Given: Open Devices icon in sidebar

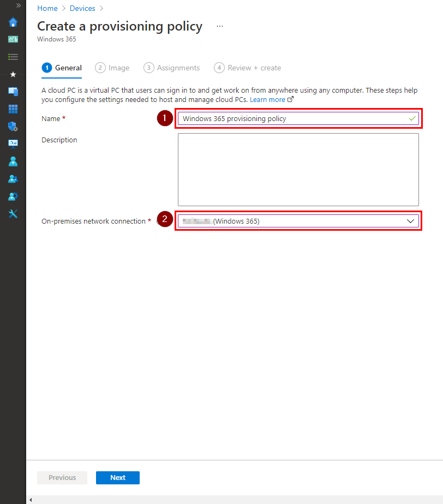Looking at the screenshot, I should click(13, 92).
